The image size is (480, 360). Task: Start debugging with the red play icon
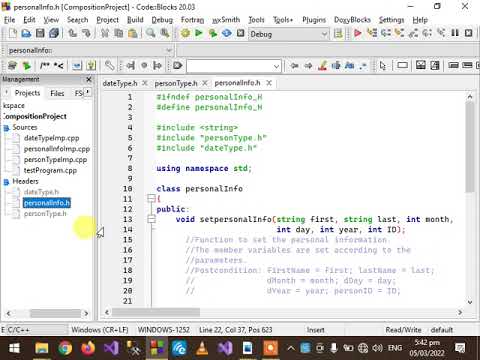tap(358, 33)
